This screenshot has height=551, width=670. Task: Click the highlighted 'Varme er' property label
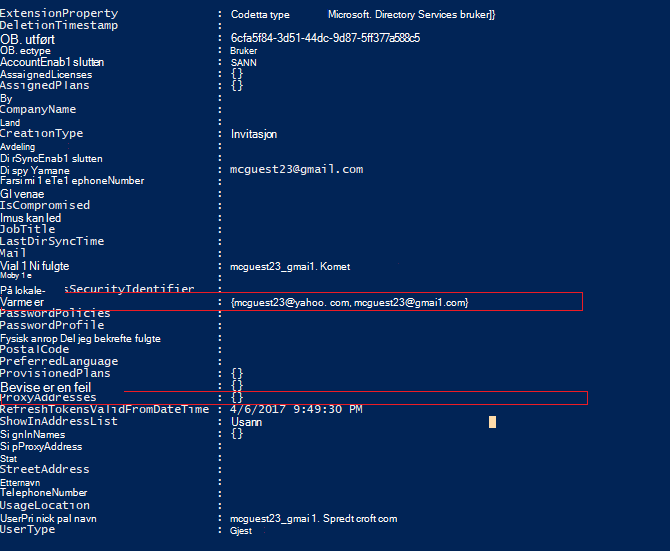[22, 302]
